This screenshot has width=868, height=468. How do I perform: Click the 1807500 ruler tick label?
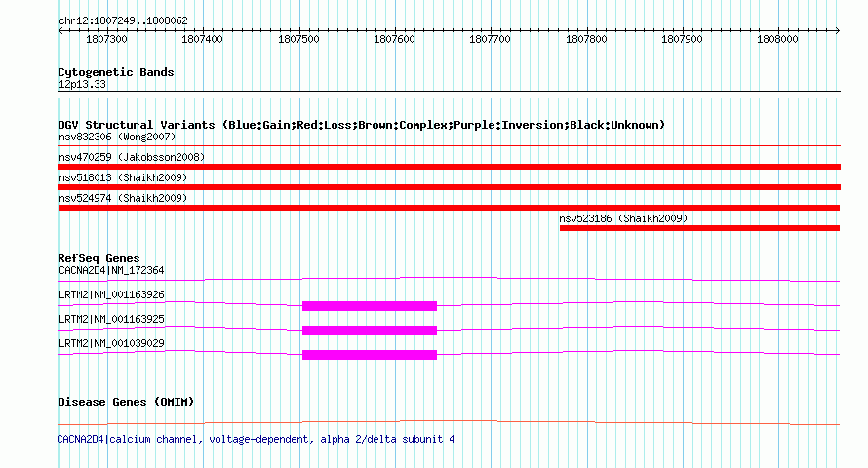[x=298, y=39]
